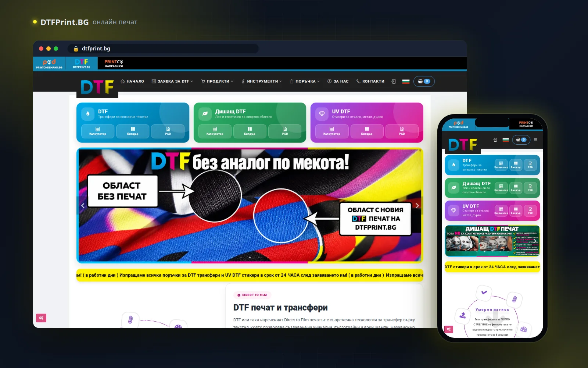Open Билдър on the desktop DTF card
Image resolution: width=588 pixels, height=368 pixels.
tap(133, 131)
